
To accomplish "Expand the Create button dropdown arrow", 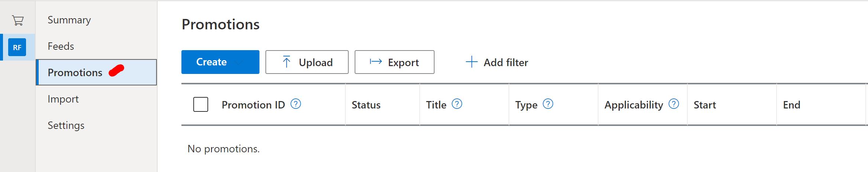I will [239, 62].
